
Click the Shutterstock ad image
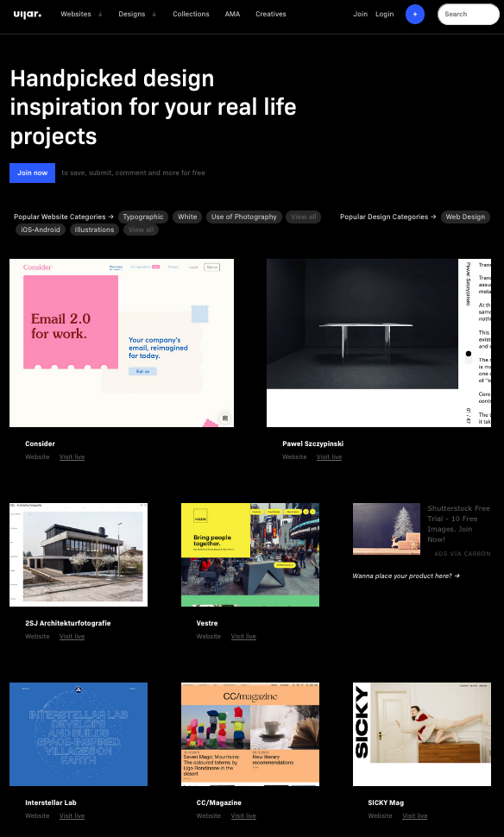point(387,529)
